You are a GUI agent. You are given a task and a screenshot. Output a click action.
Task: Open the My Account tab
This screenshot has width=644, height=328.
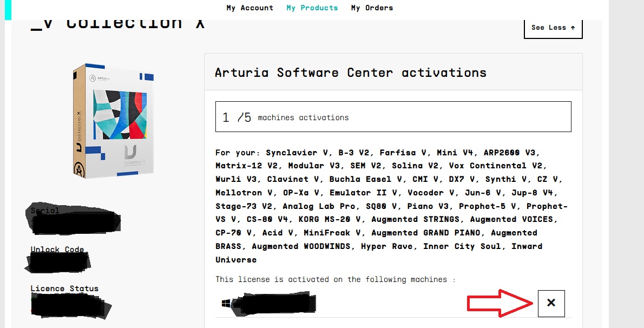249,8
